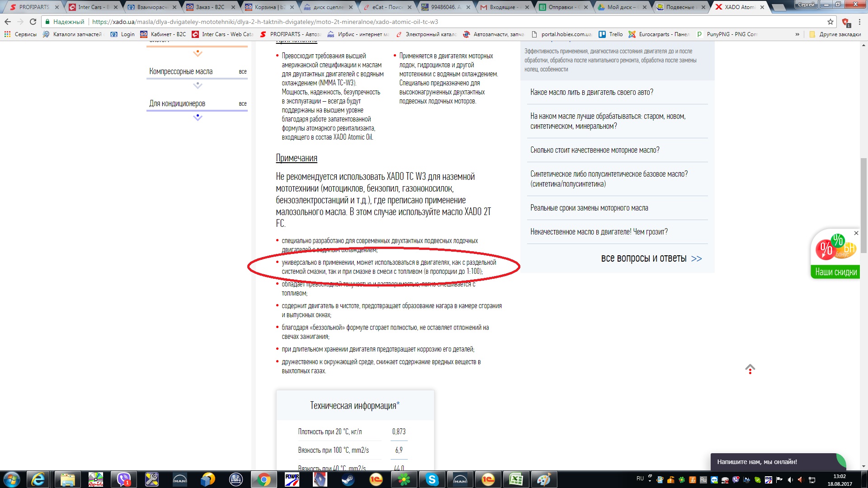Close the Наши скидки discount widget

pos(856,233)
